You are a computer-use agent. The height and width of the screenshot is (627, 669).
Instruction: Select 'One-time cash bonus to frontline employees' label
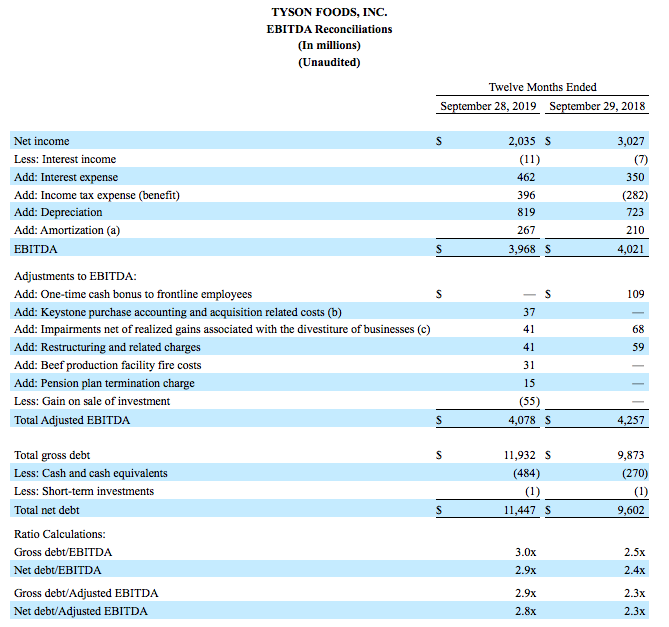146,294
